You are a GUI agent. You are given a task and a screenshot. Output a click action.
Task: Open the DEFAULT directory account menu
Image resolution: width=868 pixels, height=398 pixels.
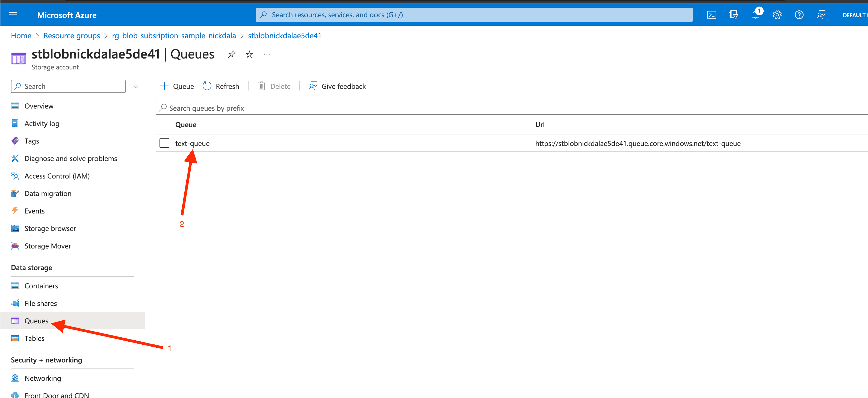tap(855, 15)
